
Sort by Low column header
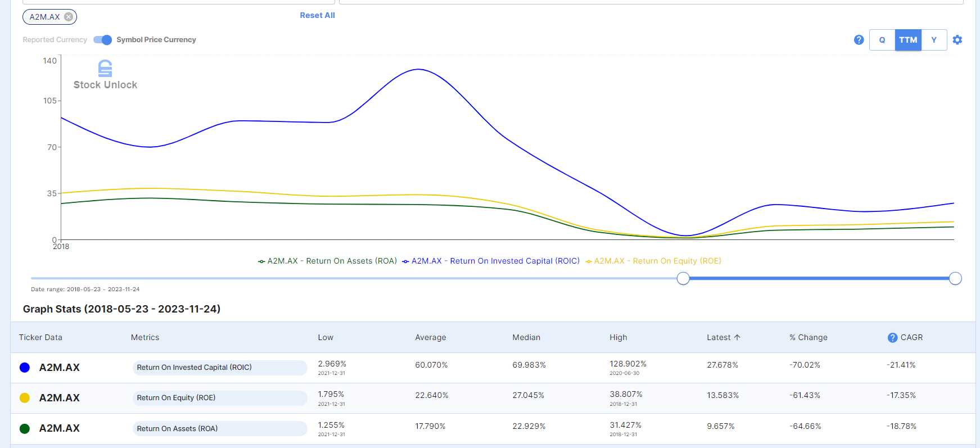[x=326, y=337]
